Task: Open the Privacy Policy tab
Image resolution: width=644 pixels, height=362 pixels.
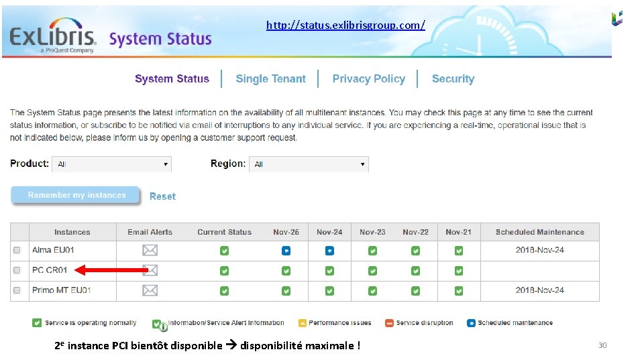Action: [369, 79]
